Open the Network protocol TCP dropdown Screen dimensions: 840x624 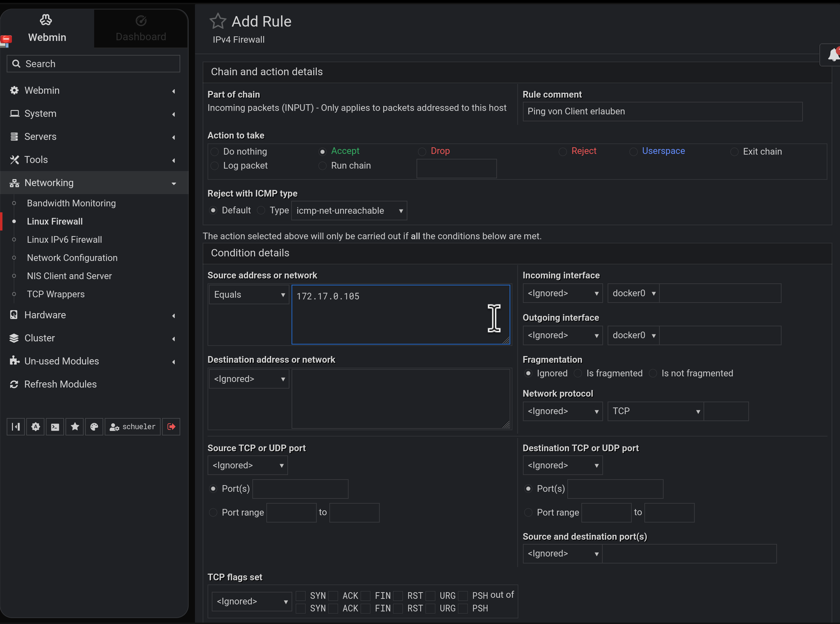(655, 411)
